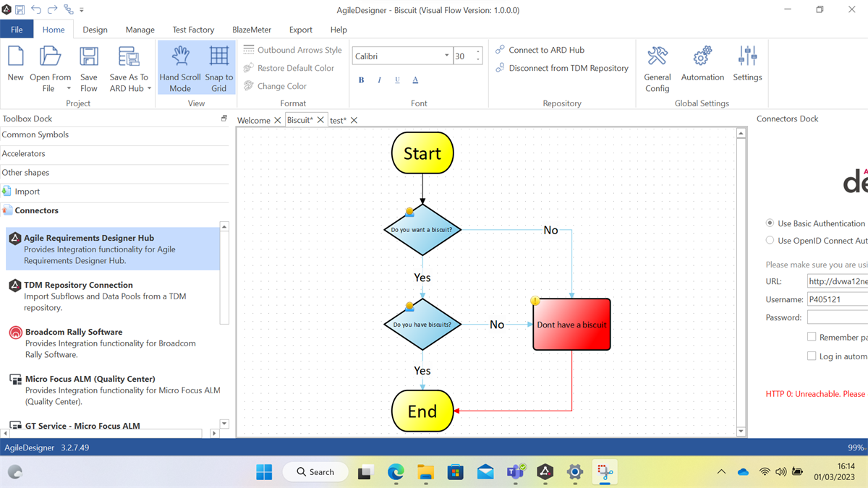Select Use Basic Authentication radio
This screenshot has height=488, width=868.
tap(770, 223)
